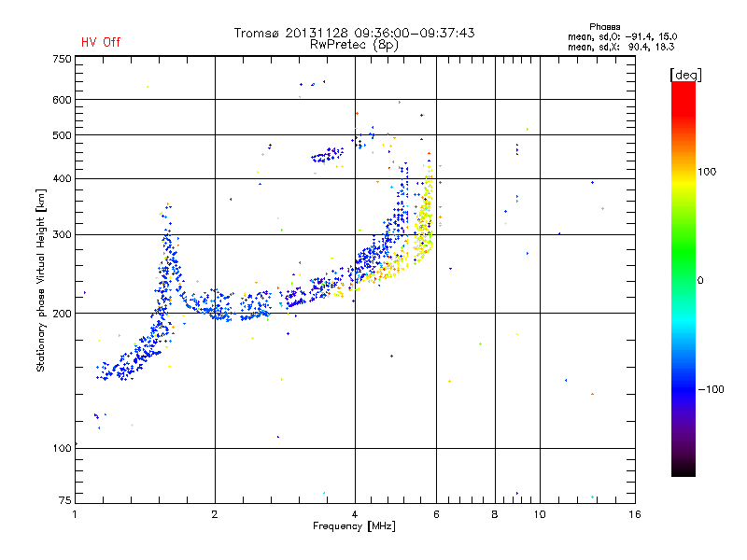Image resolution: width=747 pixels, height=560 pixels.
Task: Click the blue echo cluster near 450 km, 3.5 MHz
Action: (x=328, y=155)
